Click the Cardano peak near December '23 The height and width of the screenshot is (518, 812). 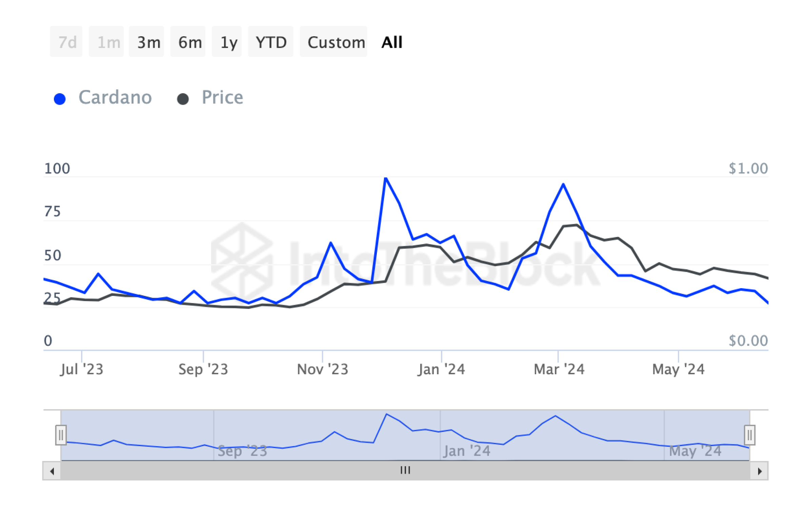(386, 178)
